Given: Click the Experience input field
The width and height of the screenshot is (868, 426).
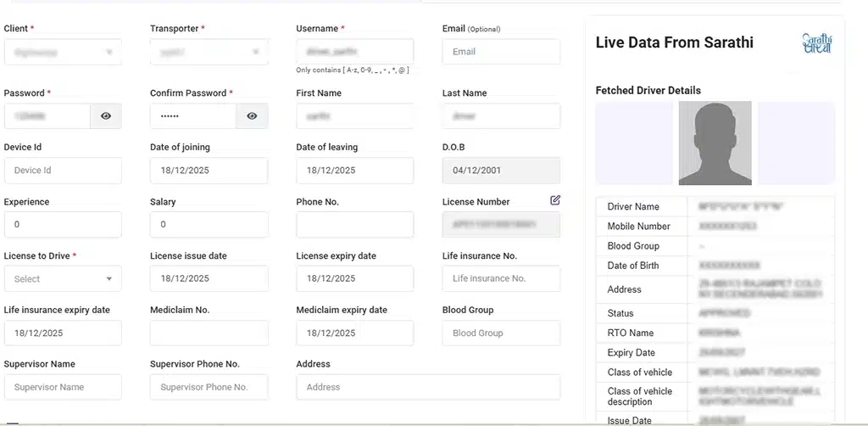Looking at the screenshot, I should click(x=63, y=224).
